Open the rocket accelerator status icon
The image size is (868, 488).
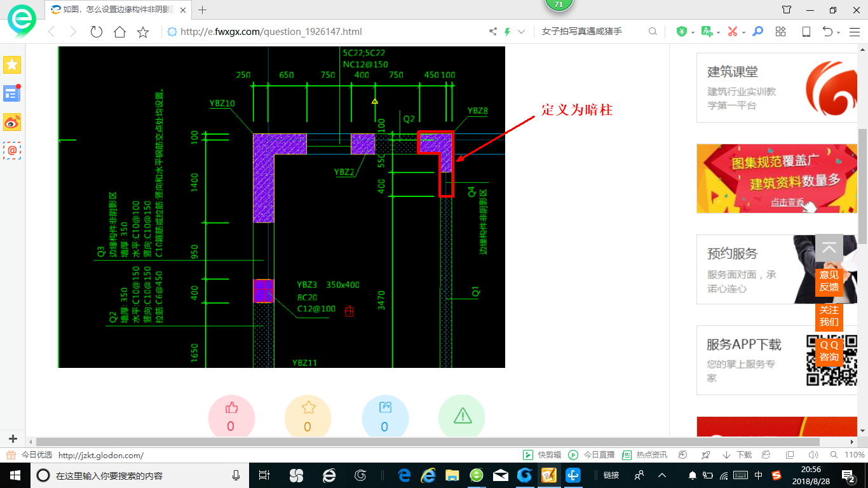click(705, 455)
